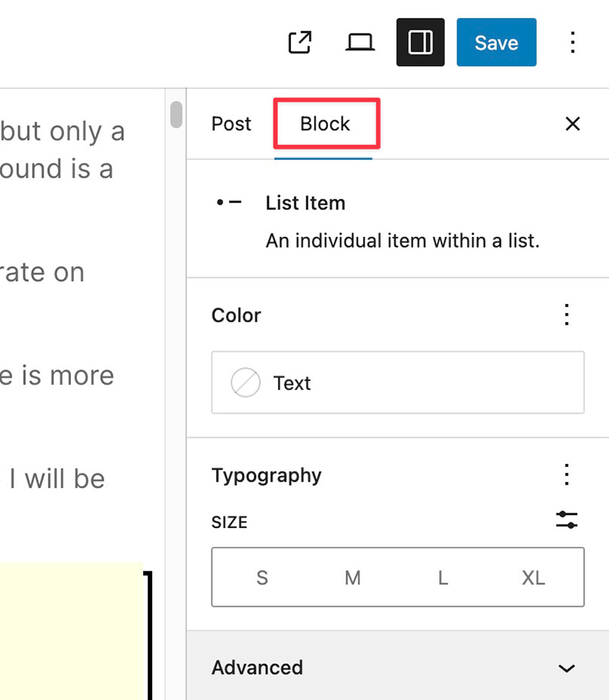
Task: Toggle custom size using sliders icon
Action: 566,520
